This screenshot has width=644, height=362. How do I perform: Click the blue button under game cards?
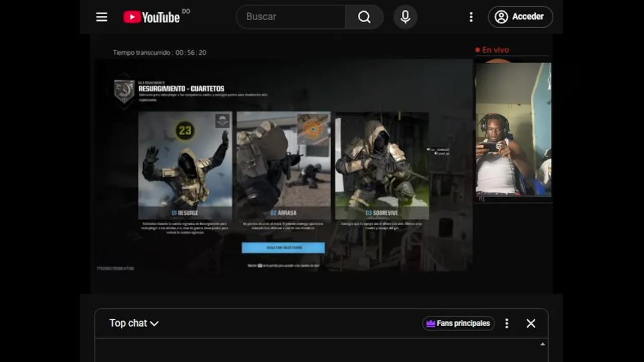pos(283,247)
